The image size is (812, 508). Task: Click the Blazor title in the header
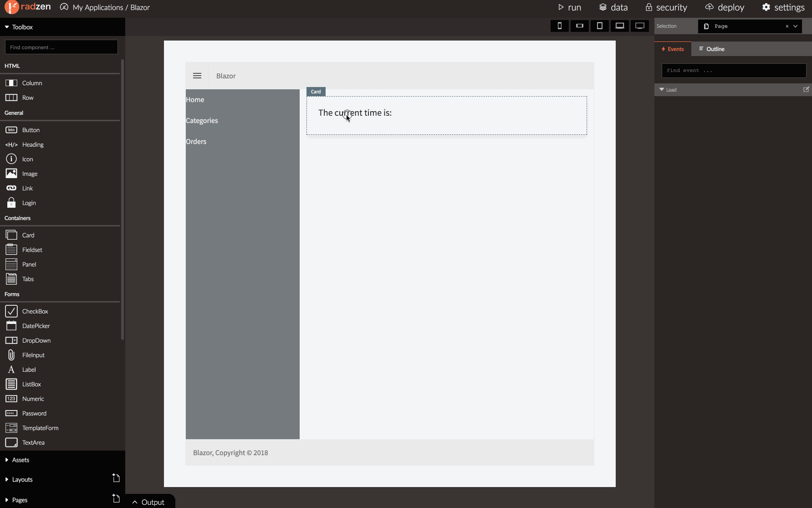tap(226, 76)
